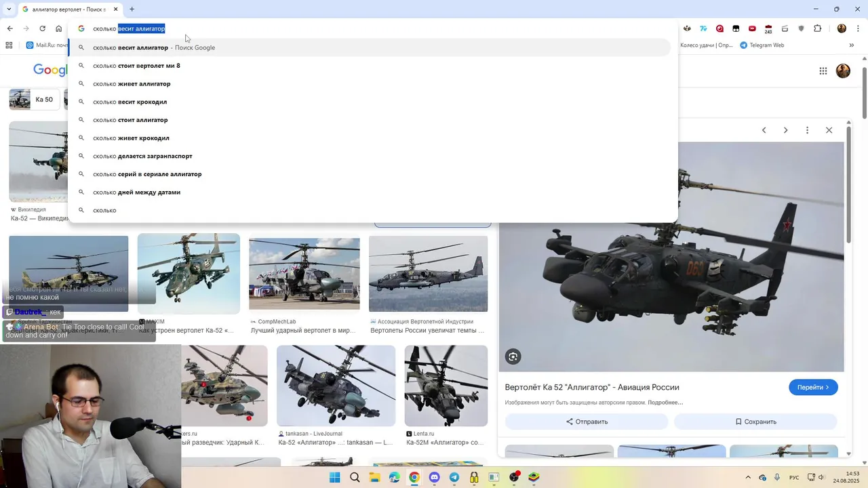Open OBS Studio from taskbar
Screen dimensions: 868x488
[514, 477]
